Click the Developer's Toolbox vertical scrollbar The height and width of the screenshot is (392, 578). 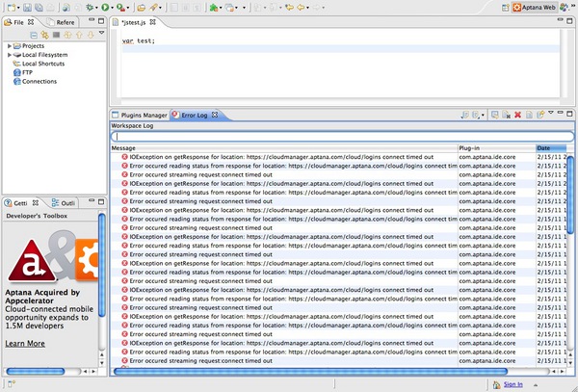102,265
